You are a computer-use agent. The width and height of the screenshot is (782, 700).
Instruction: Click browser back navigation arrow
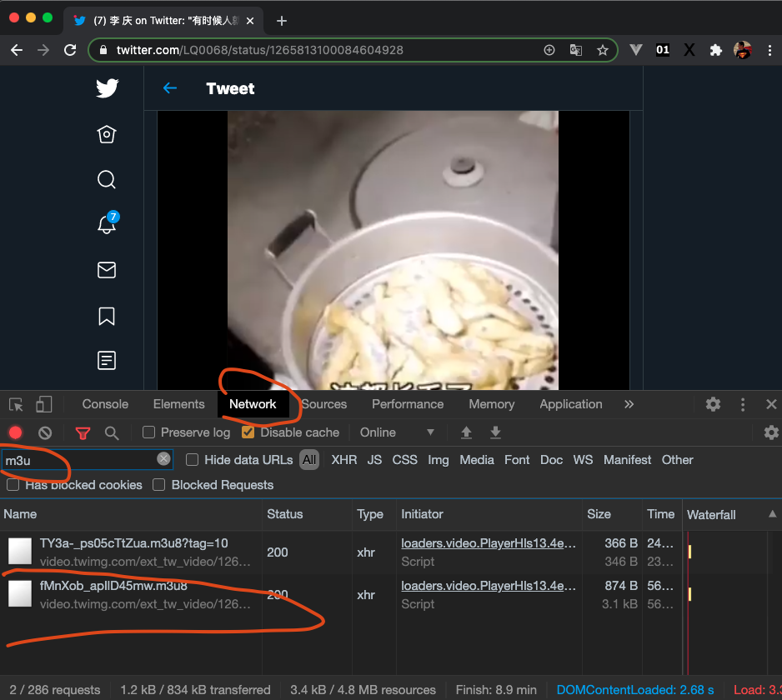tap(17, 50)
